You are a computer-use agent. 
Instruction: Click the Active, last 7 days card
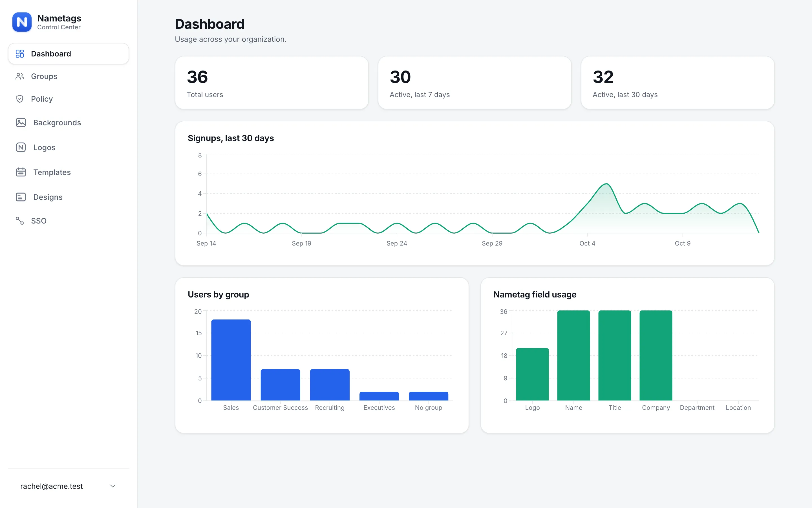click(475, 83)
